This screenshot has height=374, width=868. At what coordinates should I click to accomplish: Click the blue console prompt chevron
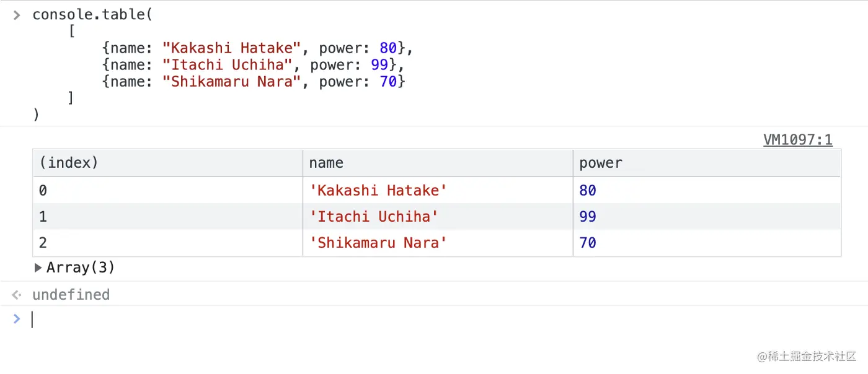17,319
